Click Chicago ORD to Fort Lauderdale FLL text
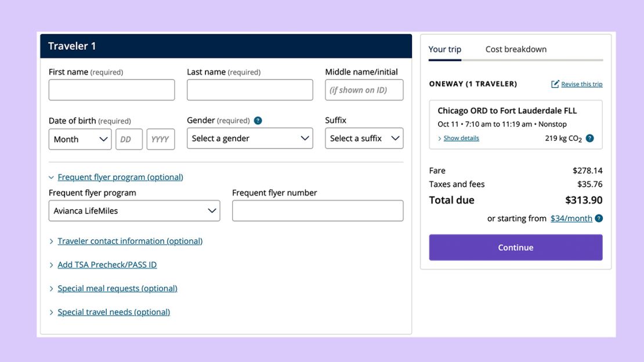 (x=507, y=111)
